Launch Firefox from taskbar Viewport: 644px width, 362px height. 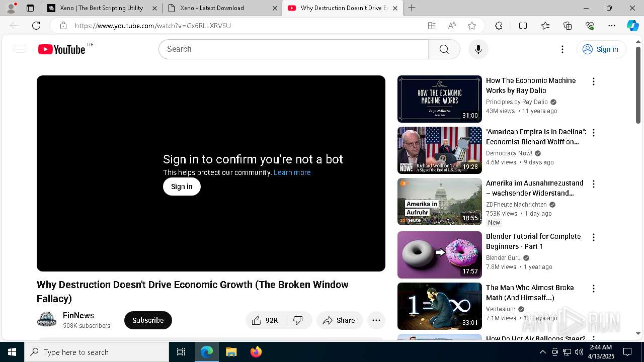[x=256, y=352]
